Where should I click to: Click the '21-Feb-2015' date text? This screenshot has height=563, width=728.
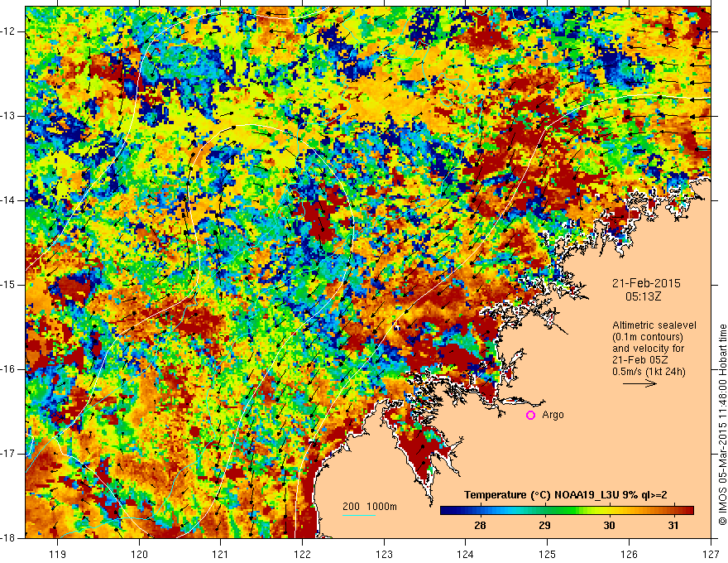coord(646,283)
